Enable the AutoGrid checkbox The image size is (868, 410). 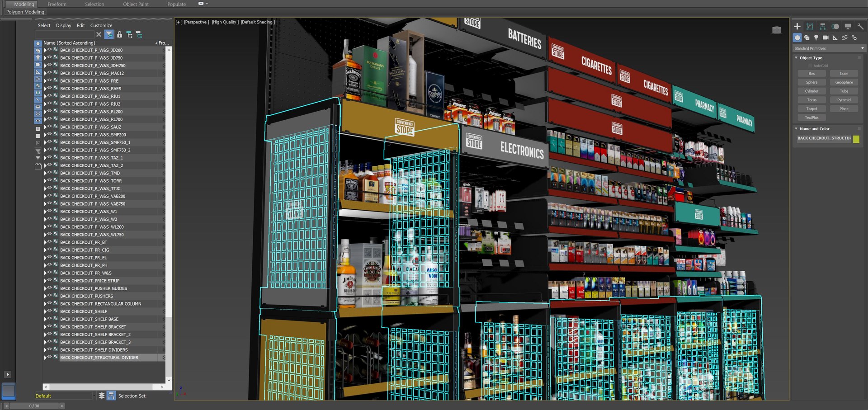click(x=810, y=66)
